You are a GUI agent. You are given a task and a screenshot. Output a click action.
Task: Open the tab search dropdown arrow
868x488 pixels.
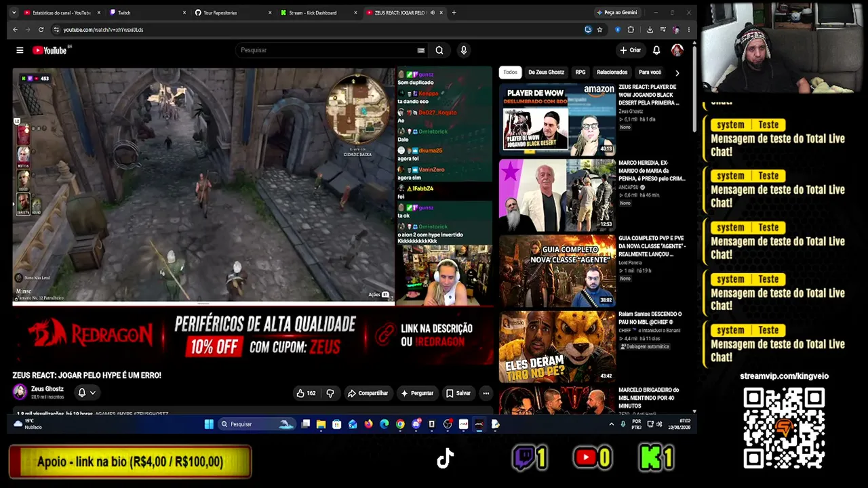coord(14,12)
